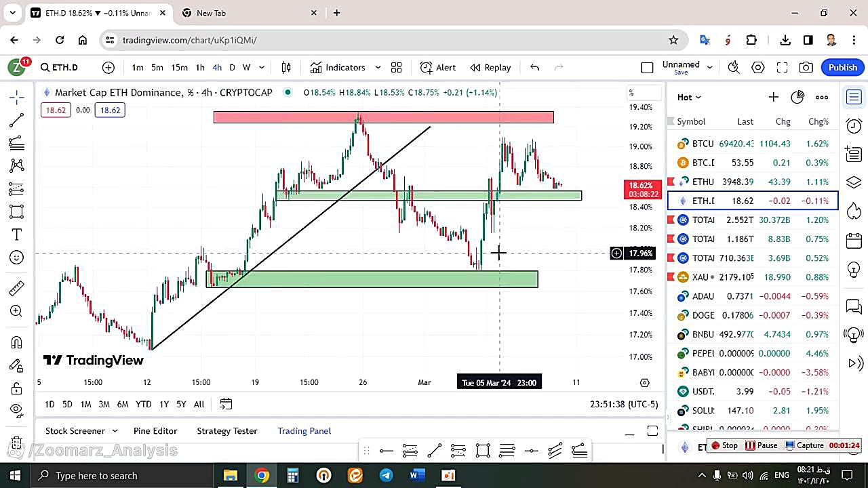Hide all drawings with eye icon
The image size is (868, 488).
[x=17, y=409]
